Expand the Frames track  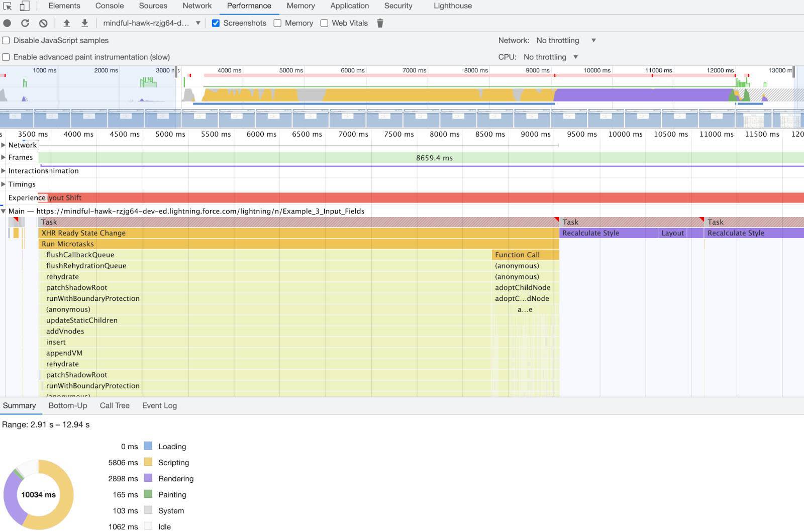click(4, 157)
